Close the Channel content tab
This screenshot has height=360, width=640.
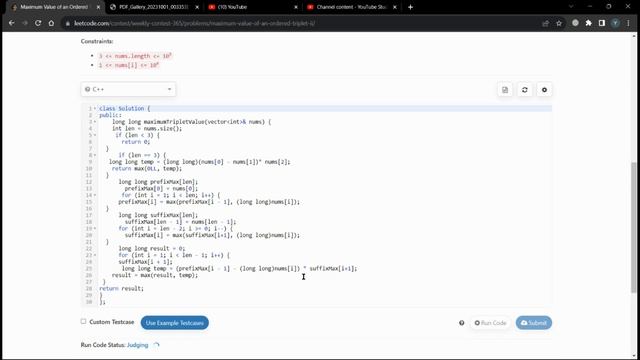pos(395,7)
